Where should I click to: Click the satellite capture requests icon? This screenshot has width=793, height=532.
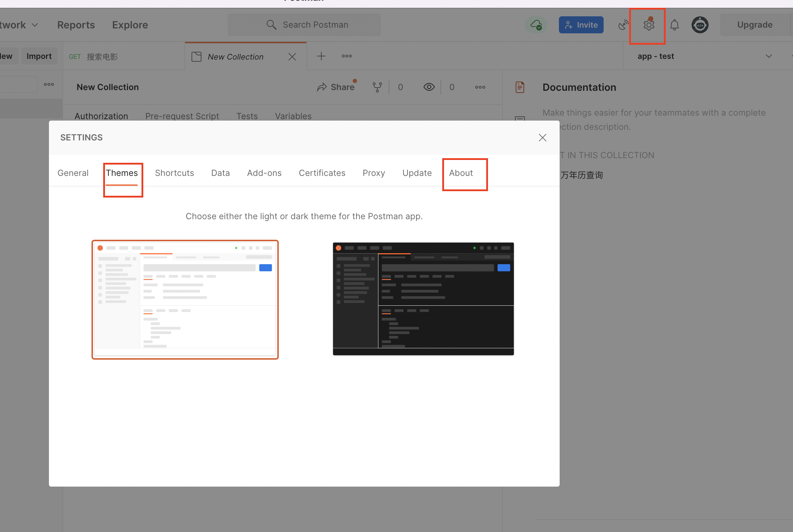click(x=623, y=25)
